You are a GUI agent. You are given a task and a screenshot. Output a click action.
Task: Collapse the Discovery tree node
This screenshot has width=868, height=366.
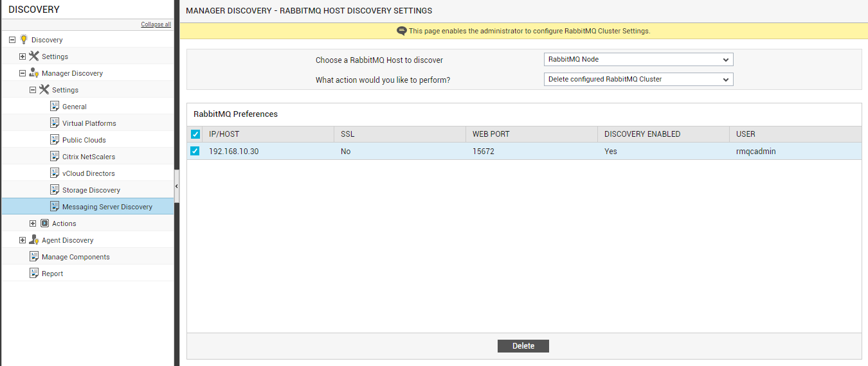point(12,40)
